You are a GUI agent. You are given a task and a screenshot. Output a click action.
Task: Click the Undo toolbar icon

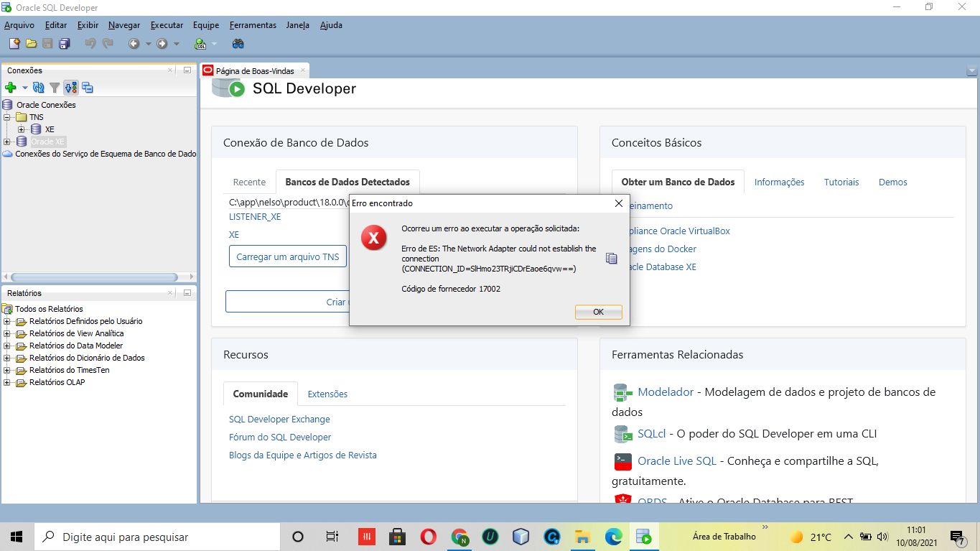(x=90, y=44)
